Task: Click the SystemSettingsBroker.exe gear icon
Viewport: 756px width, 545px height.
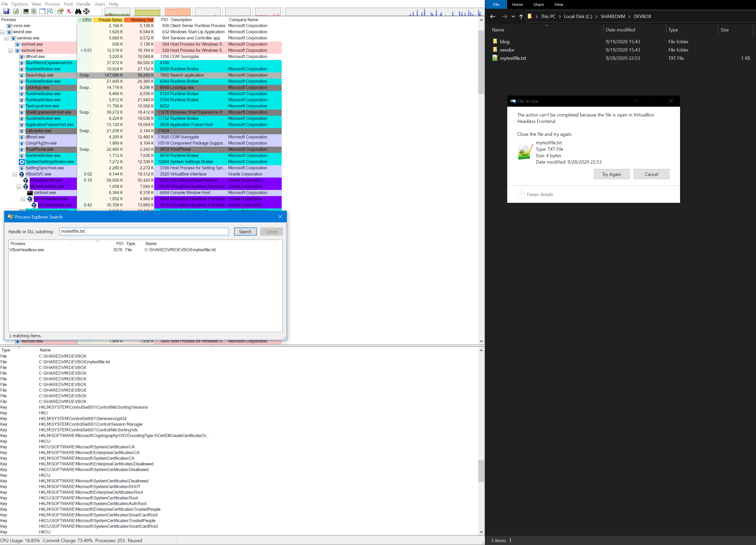Action: [22, 162]
